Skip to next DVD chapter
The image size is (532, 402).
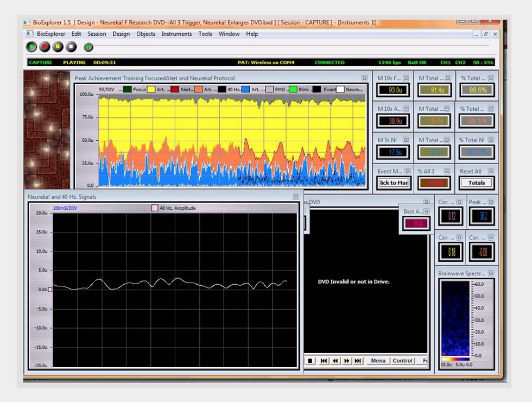click(x=358, y=361)
